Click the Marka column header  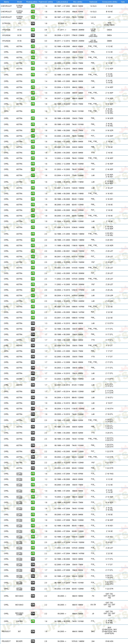[6, 2]
